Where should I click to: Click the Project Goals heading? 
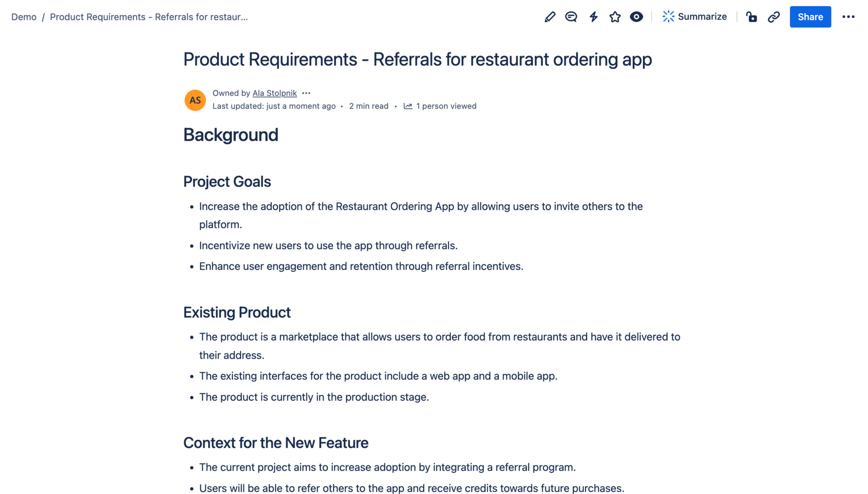(x=227, y=181)
